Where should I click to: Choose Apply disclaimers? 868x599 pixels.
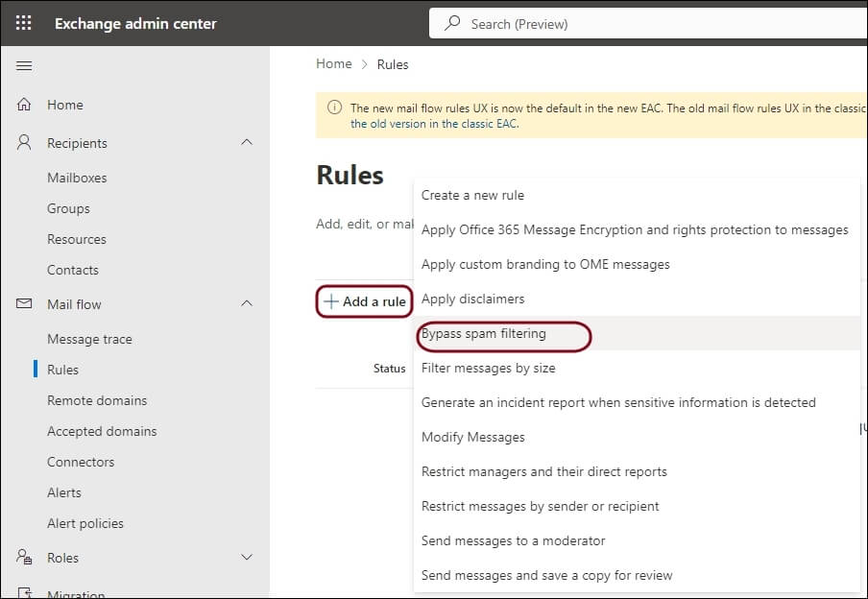472,299
